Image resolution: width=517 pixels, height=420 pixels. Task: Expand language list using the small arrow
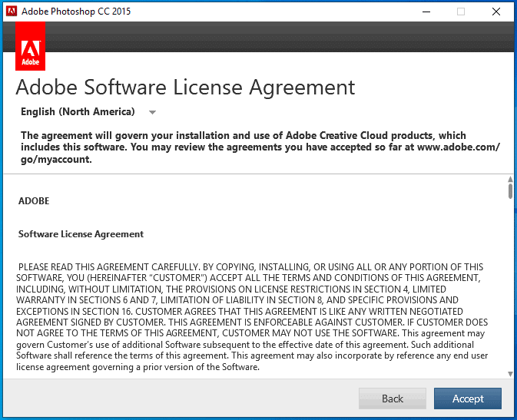(x=152, y=113)
